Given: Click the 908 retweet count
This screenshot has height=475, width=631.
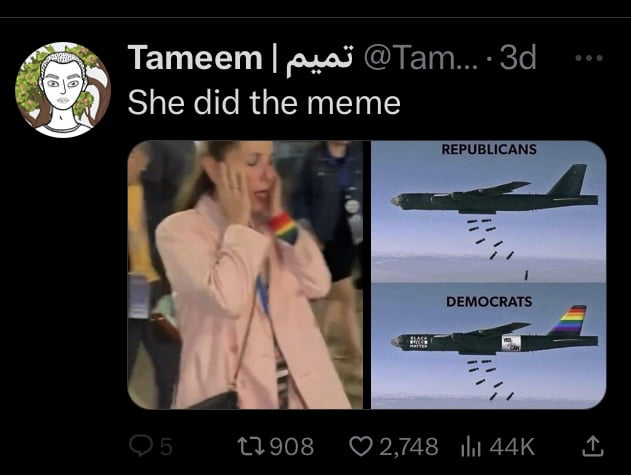Looking at the screenshot, I should [292, 447].
